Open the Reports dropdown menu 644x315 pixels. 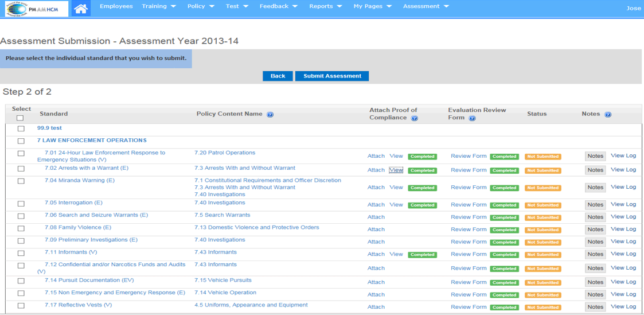click(x=325, y=6)
